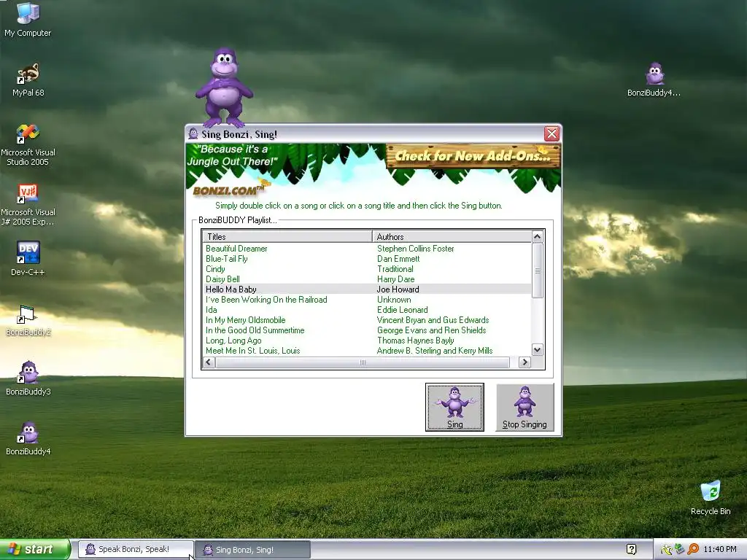The width and height of the screenshot is (747, 560).
Task: Click the playlist vertical scrollbar thumb
Action: click(538, 271)
